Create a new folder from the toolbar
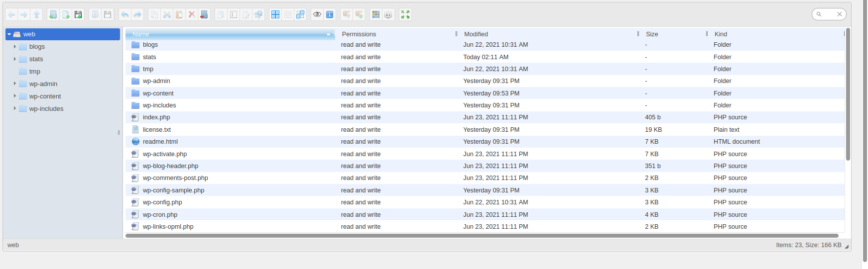 pyautogui.click(x=53, y=14)
